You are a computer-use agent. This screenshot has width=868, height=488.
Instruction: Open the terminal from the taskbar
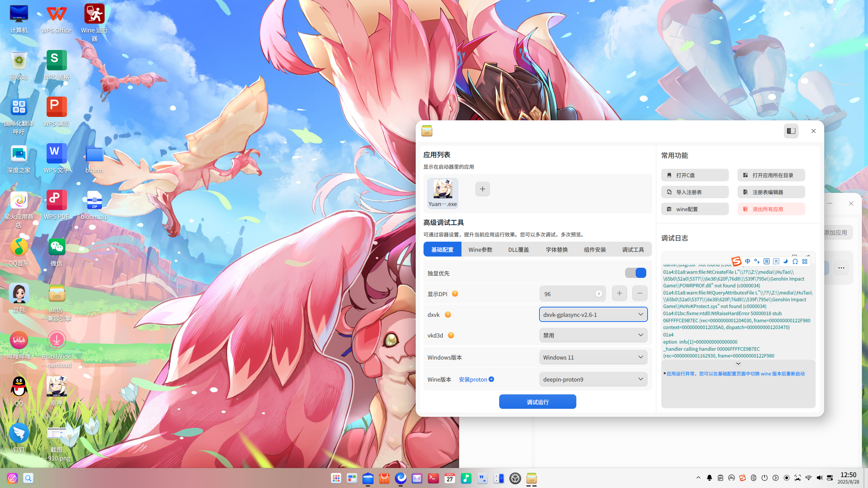click(433, 478)
